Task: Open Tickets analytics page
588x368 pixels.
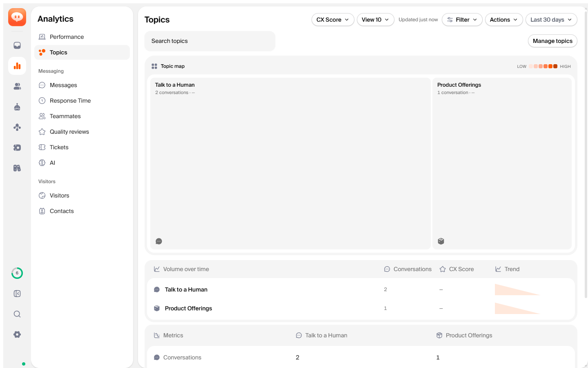Action: click(x=82, y=147)
